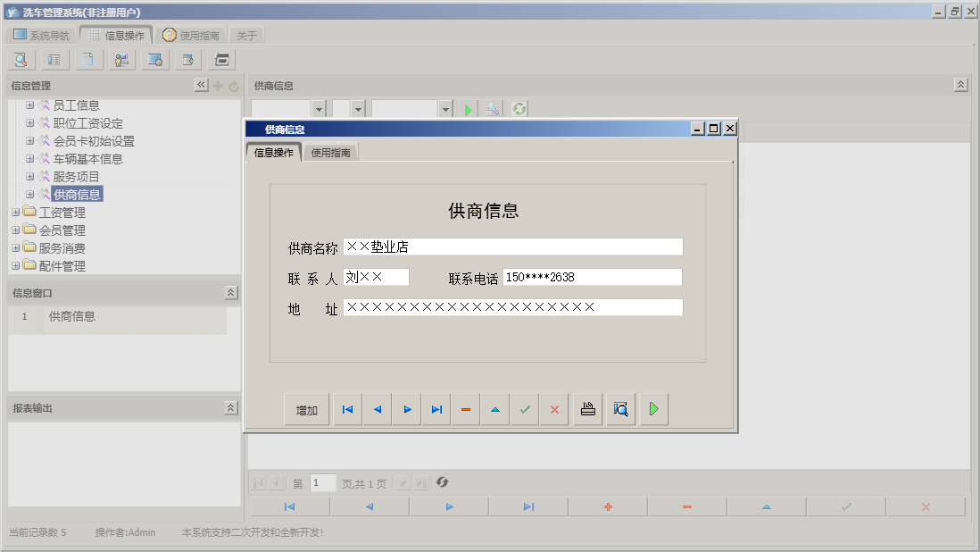
Task: Click the monitor with globe icon in the main toolbar
Action: (155, 60)
